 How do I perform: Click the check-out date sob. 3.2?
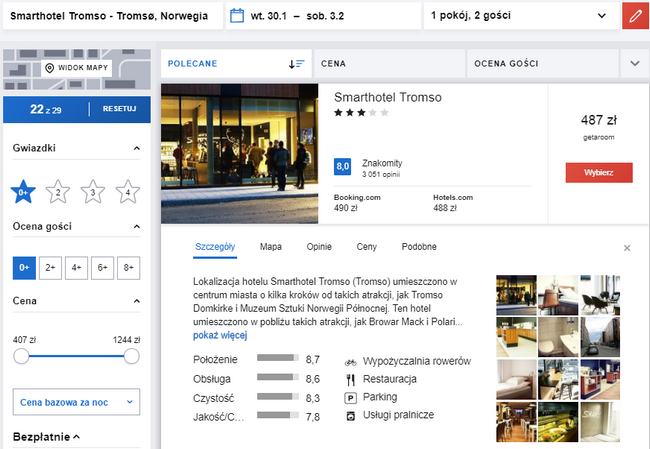point(325,16)
